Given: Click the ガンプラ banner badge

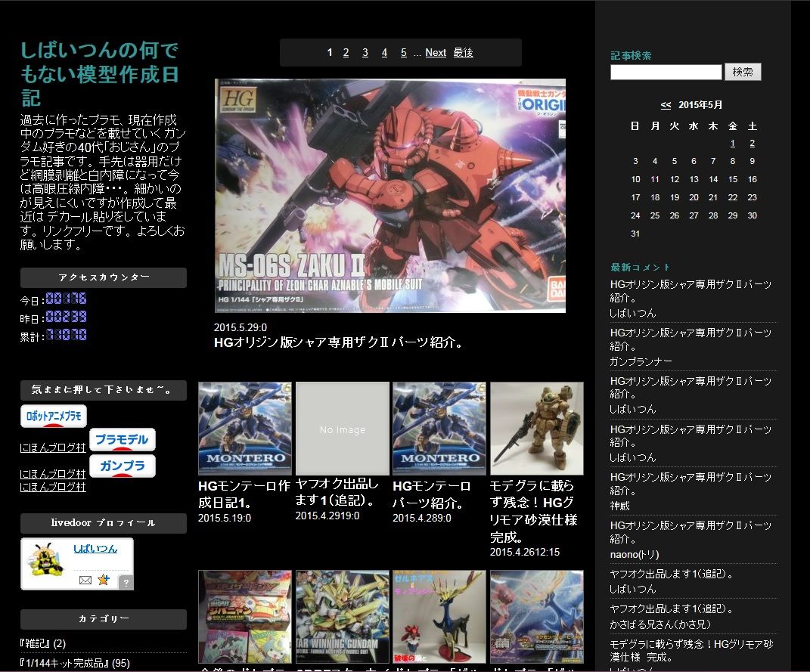Looking at the screenshot, I should pos(123,466).
